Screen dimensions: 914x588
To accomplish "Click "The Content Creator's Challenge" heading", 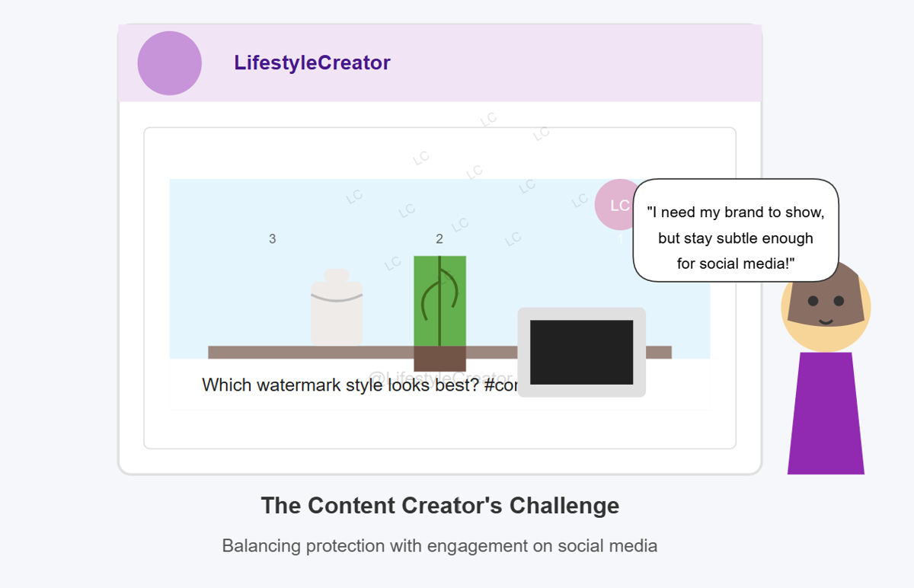I will (x=440, y=506).
